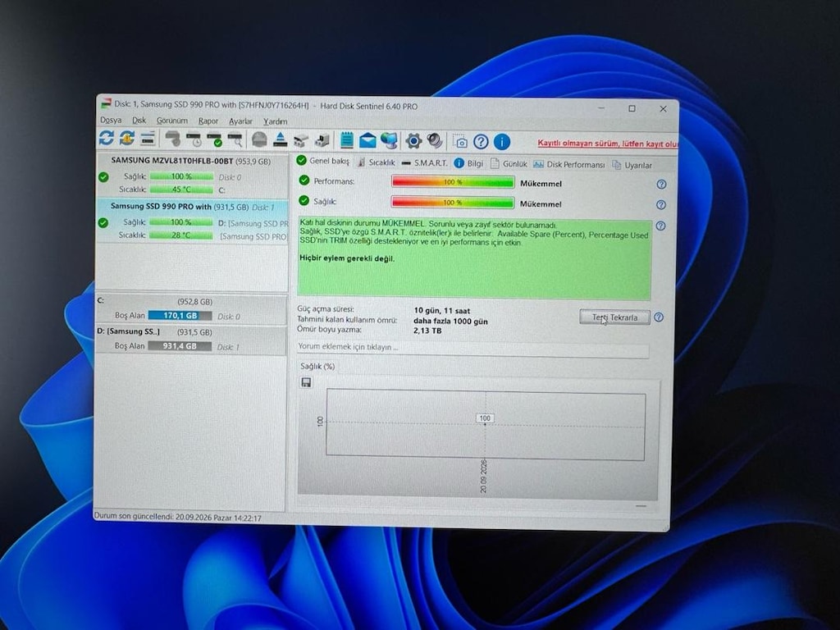The height and width of the screenshot is (630, 840).
Task: Click the green check icon beside Performans
Action: (304, 180)
